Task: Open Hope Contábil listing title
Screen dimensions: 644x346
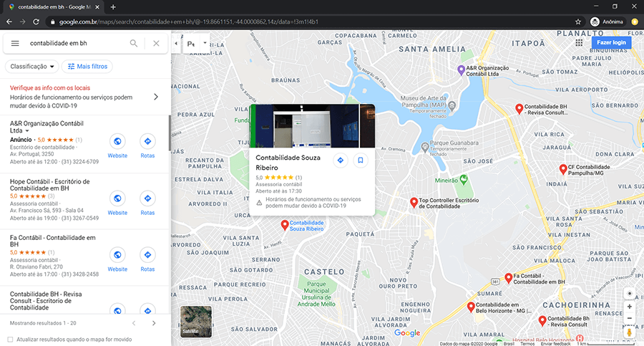Action: click(x=49, y=185)
